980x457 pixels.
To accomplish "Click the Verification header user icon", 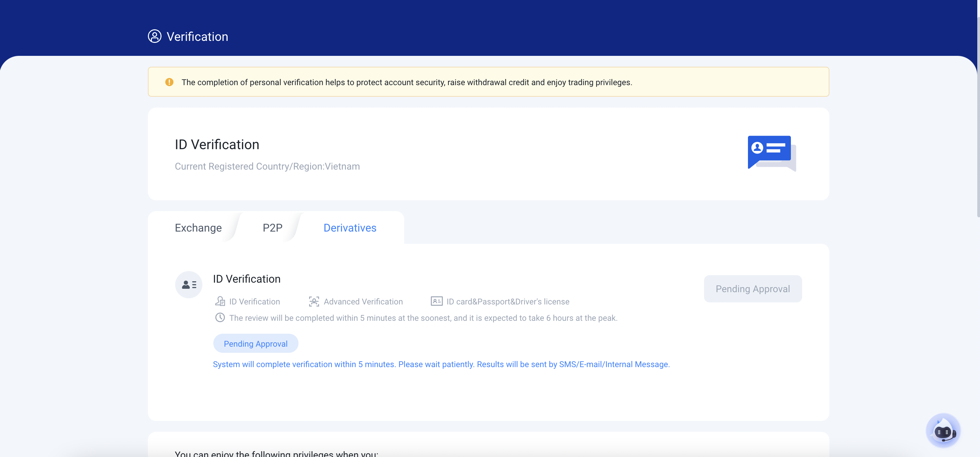I will [154, 36].
